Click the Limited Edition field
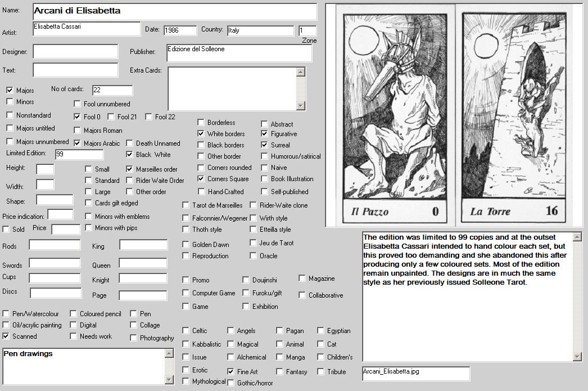This screenshot has height=391, width=588. coord(79,155)
